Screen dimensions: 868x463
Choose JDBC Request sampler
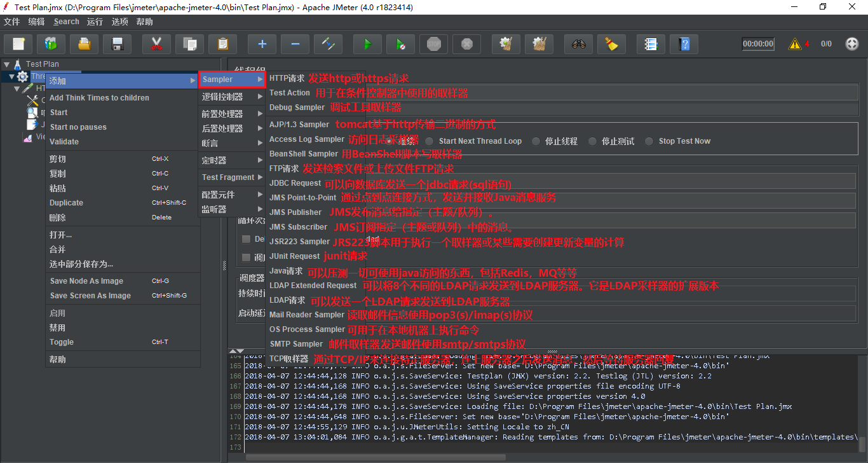[x=295, y=183]
